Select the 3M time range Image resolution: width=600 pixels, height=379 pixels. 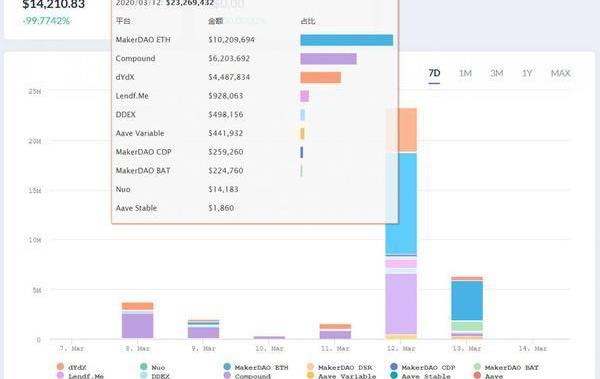497,73
